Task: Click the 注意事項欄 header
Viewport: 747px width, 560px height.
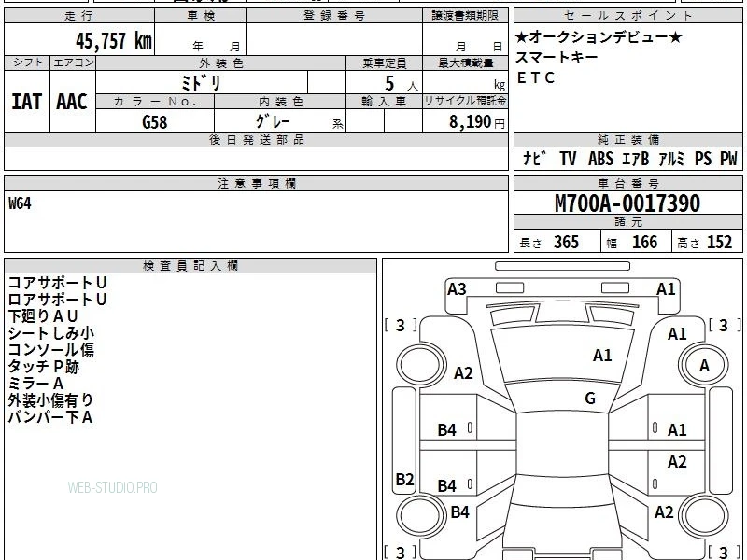Action: pyautogui.click(x=256, y=183)
